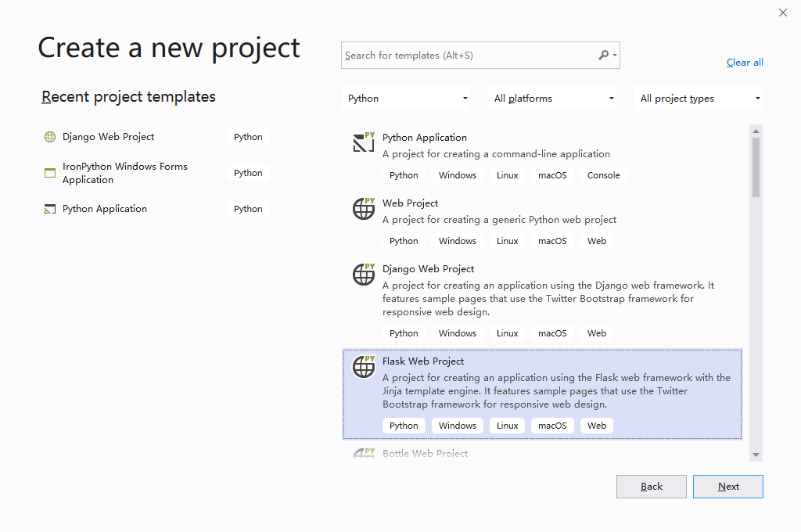Choose recent template Python Application

click(105, 209)
